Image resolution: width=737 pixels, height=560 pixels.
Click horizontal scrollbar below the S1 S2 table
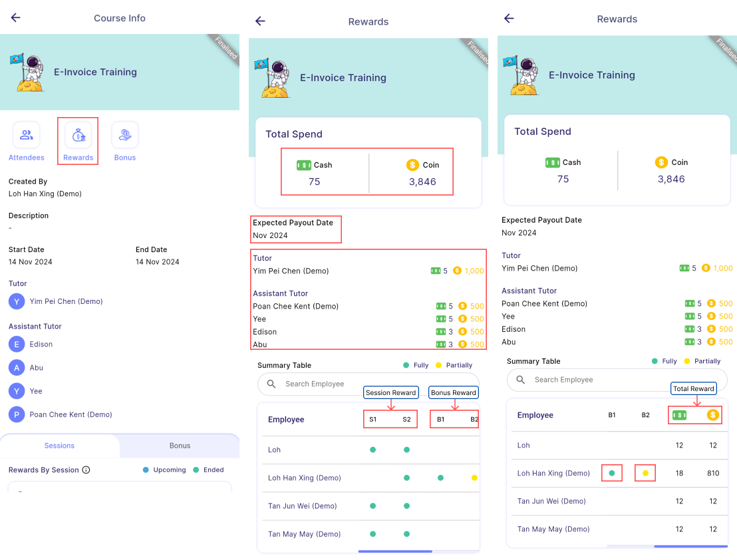coord(395,551)
